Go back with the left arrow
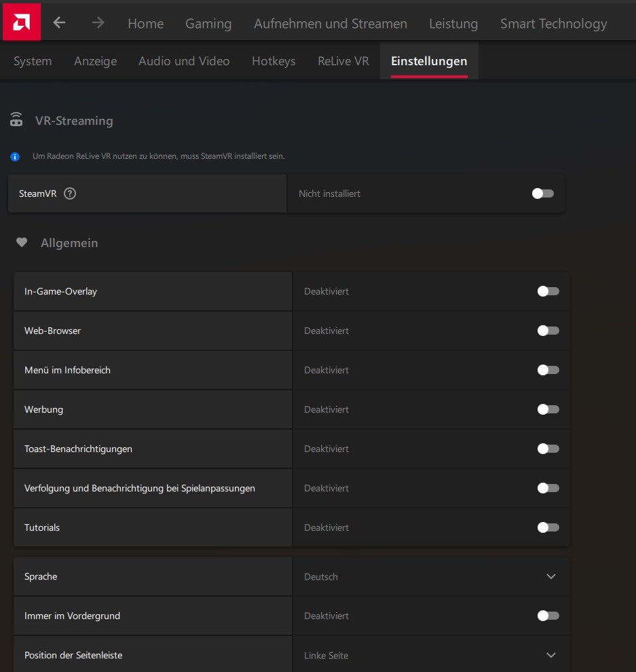 60,23
